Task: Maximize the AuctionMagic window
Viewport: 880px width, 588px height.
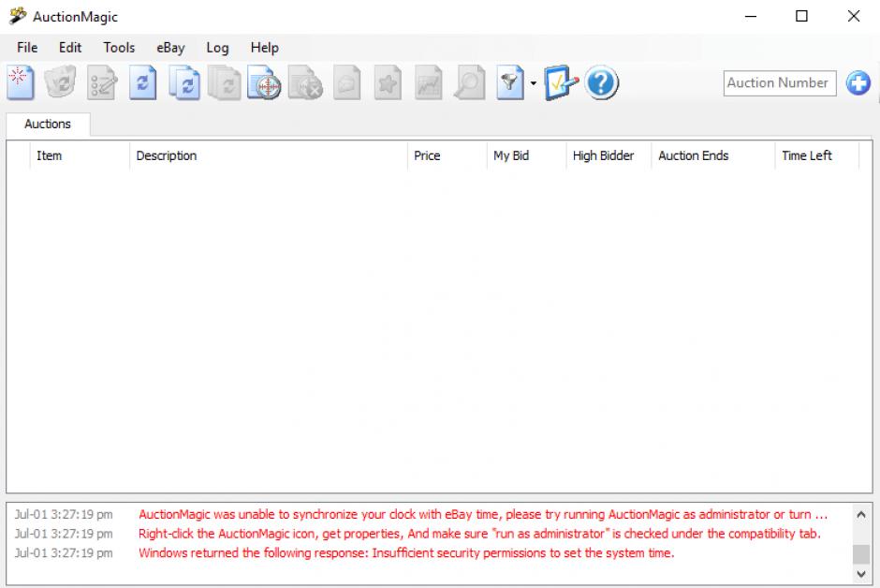Action: [x=802, y=16]
